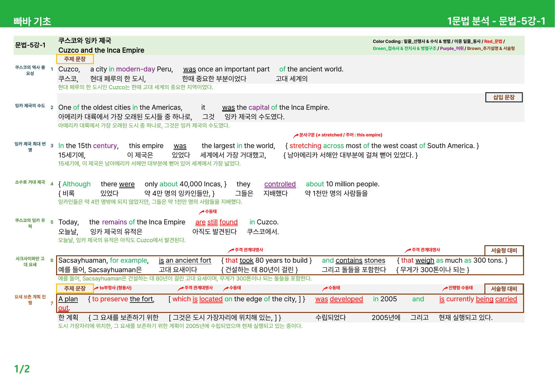Click the 문법-5강-1 section label

30,45
